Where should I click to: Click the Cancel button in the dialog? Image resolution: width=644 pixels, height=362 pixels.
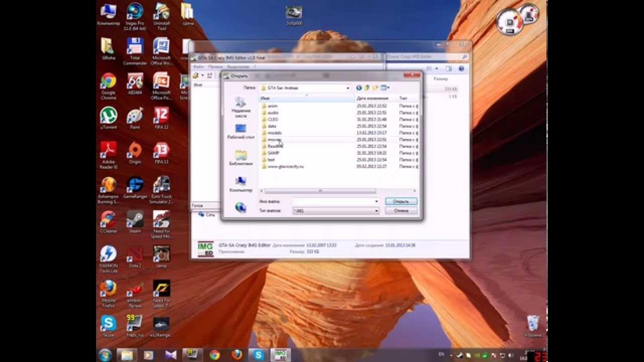coord(401,211)
